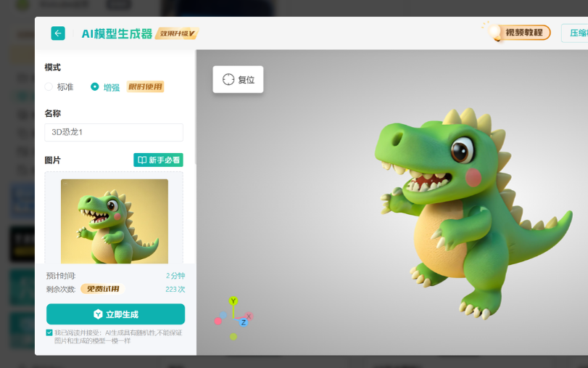Screen dimensions: 588x368
Task: Click the left panel vertical scrollbar
Action: [195, 107]
